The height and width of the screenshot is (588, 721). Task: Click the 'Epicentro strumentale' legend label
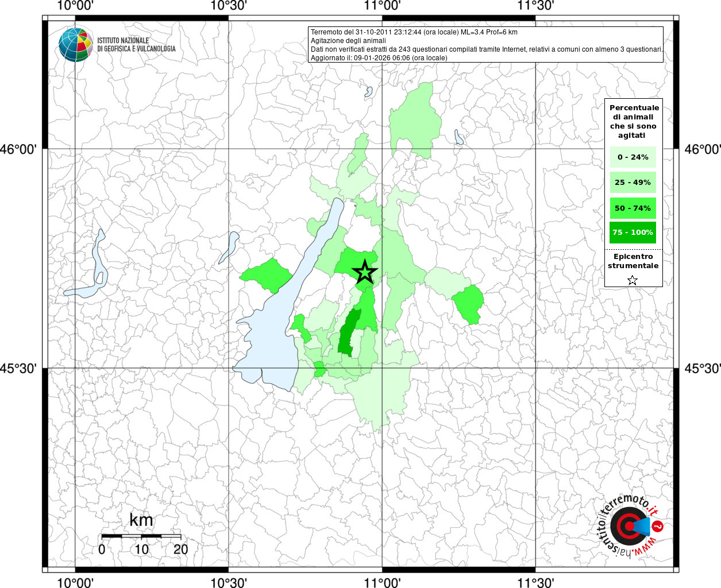tap(633, 261)
